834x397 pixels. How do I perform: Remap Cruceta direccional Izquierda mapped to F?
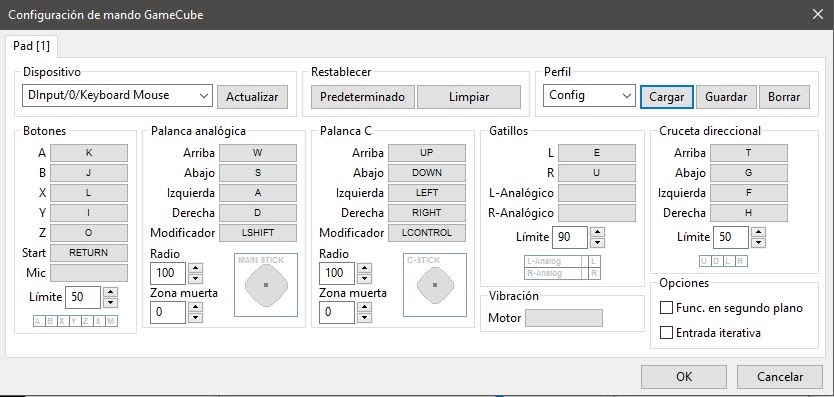pos(749,193)
